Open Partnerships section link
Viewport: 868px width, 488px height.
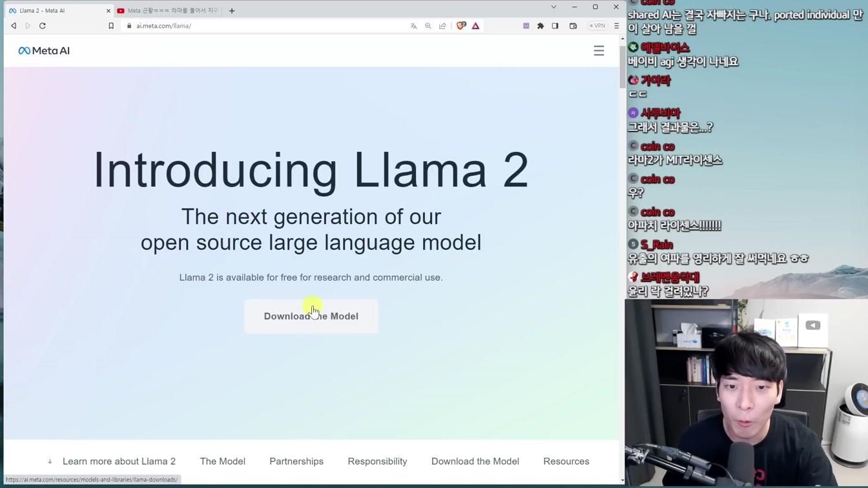(296, 462)
